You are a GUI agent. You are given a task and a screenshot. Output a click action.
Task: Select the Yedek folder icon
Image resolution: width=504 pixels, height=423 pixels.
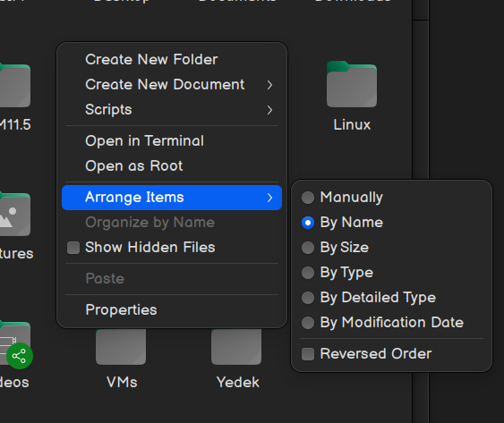[236, 347]
